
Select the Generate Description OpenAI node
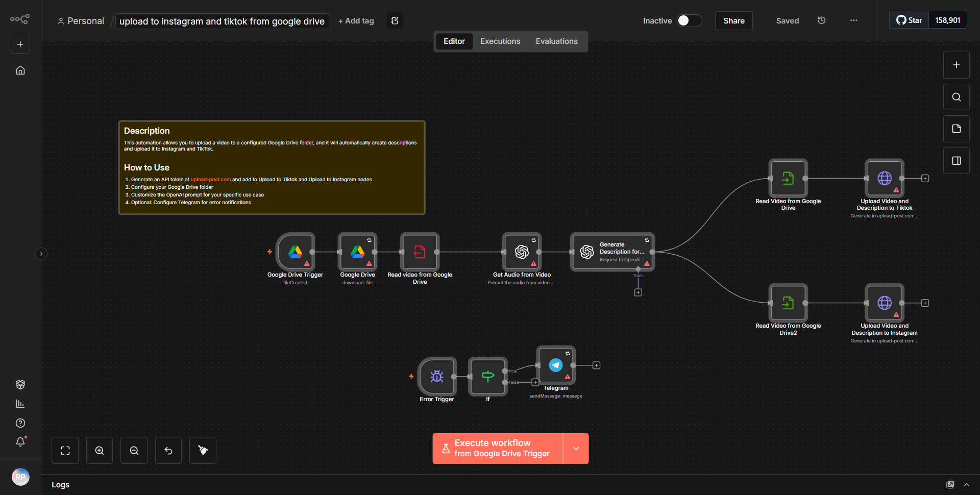click(x=612, y=252)
